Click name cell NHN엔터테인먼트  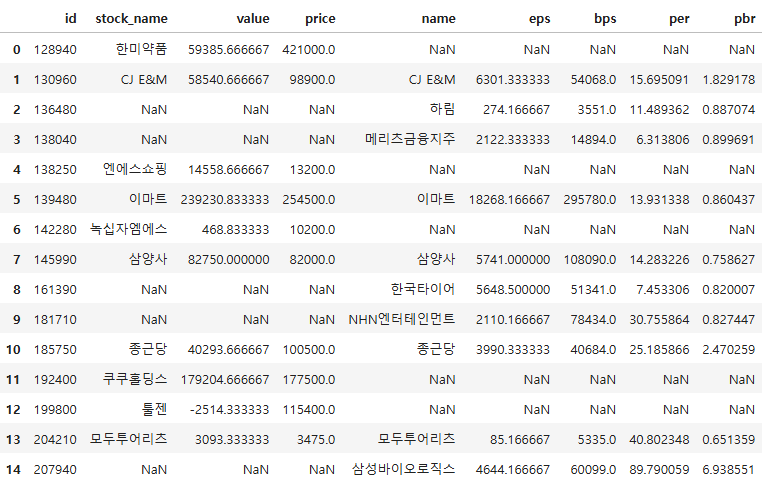(402, 320)
